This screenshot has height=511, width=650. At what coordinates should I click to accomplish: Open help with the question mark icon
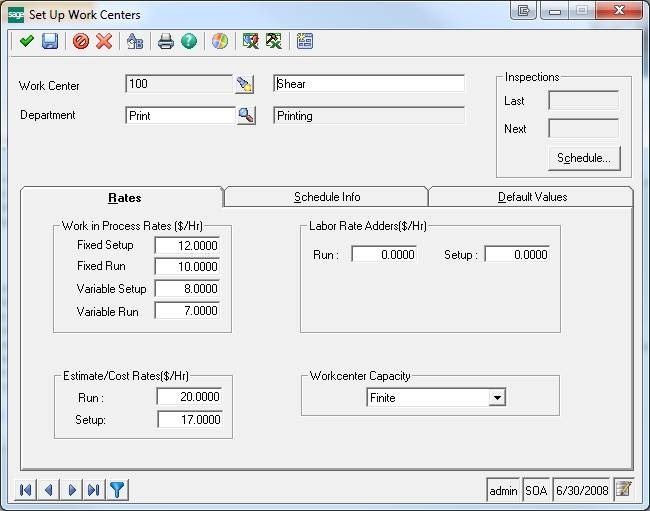click(189, 42)
